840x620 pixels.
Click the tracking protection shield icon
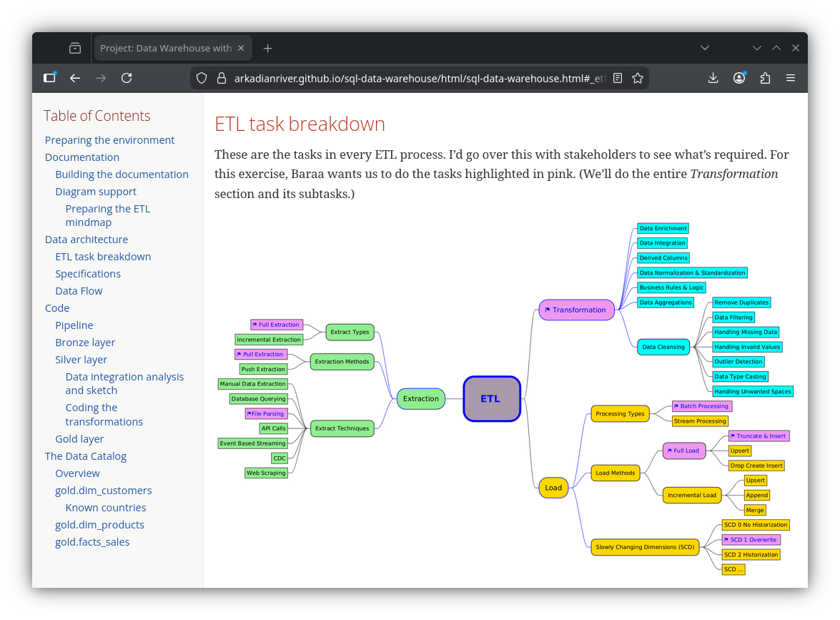[201, 78]
